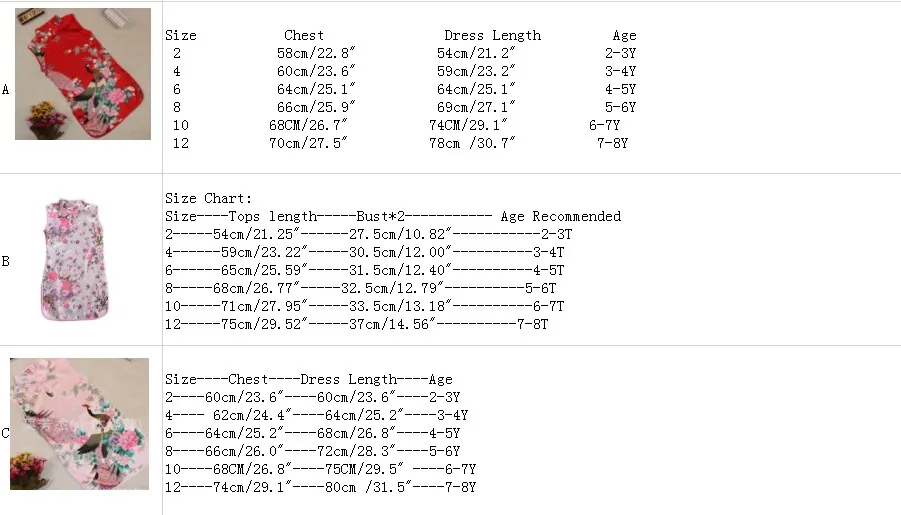Click the 78cm /30.7" dress length value
This screenshot has width=901, height=515.
[x=472, y=143]
